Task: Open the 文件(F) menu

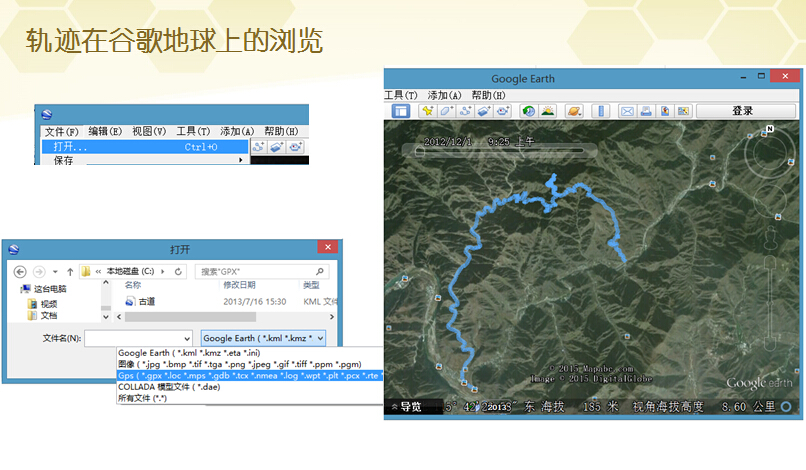Action: click(61, 132)
